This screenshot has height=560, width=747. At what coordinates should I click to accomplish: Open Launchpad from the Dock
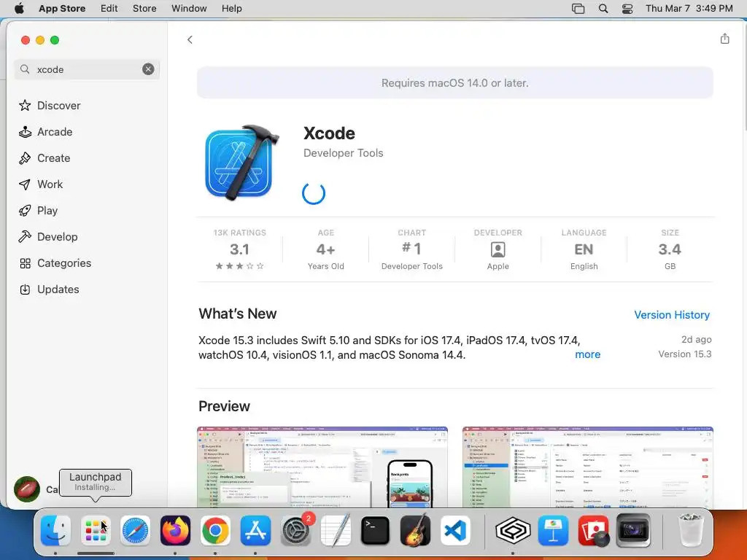pos(96,531)
